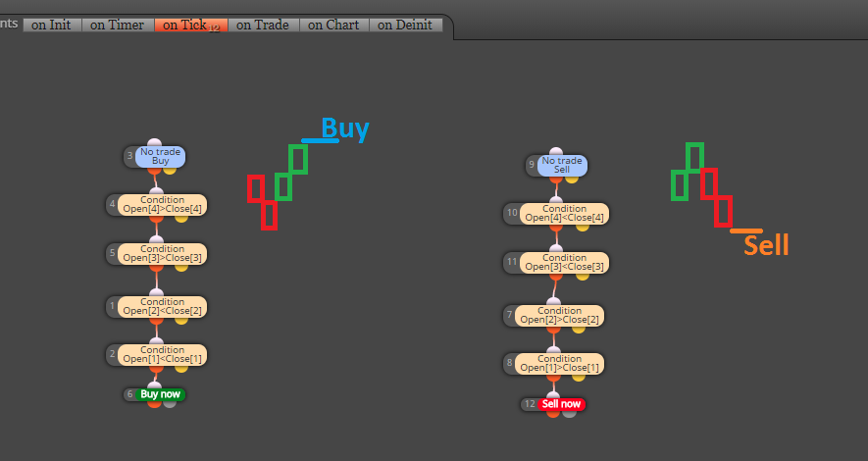Viewport: 868px width, 461px height.
Task: Select the No trade Buy block
Action: click(160, 156)
